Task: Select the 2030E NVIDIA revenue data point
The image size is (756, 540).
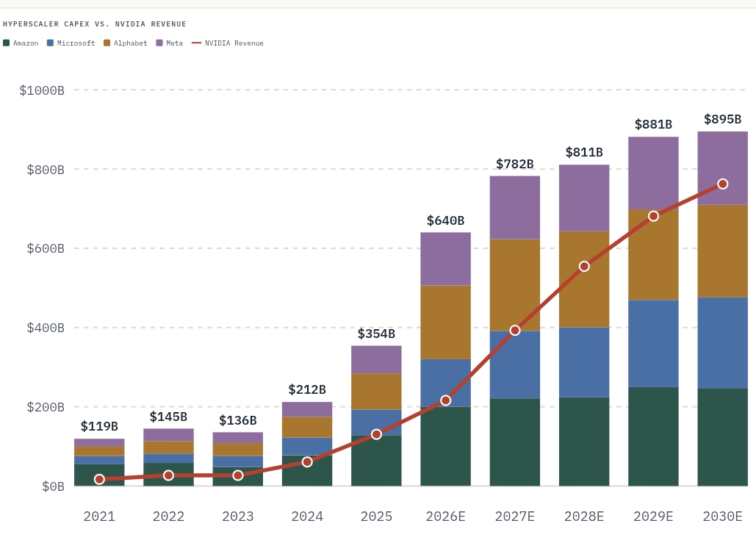Action: coord(723,184)
